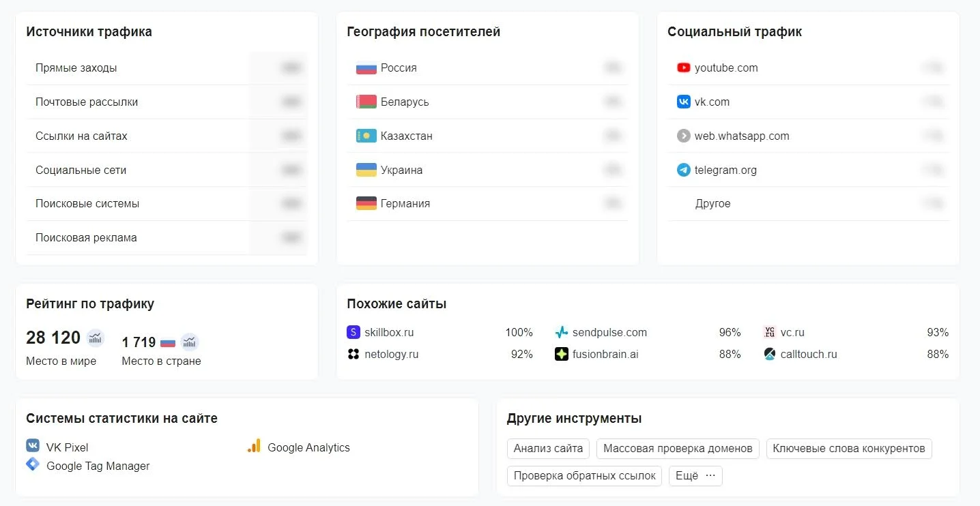Click the VK icon beside vk.com

683,102
